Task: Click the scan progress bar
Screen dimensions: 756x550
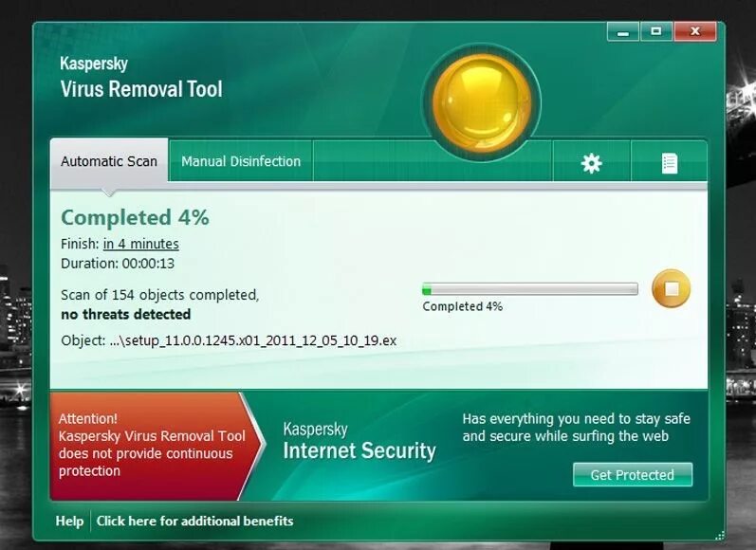Action: pos(530,289)
